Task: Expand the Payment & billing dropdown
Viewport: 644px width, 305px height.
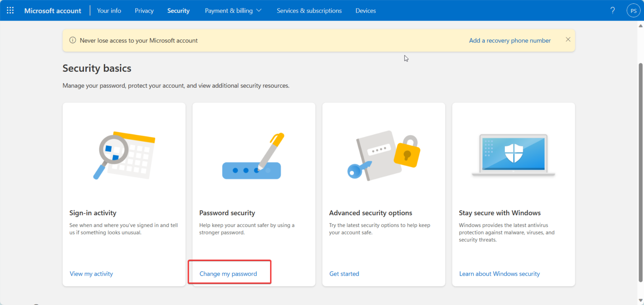Action: tap(233, 10)
